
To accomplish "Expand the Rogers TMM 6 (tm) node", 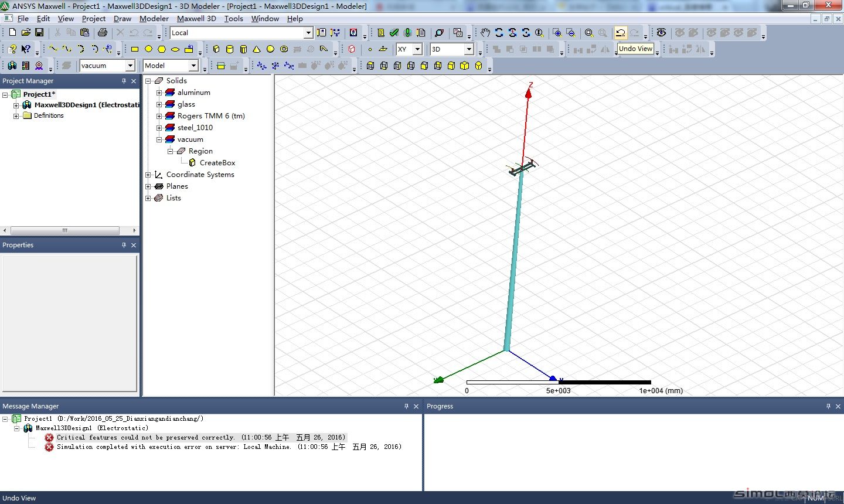I will [x=159, y=116].
